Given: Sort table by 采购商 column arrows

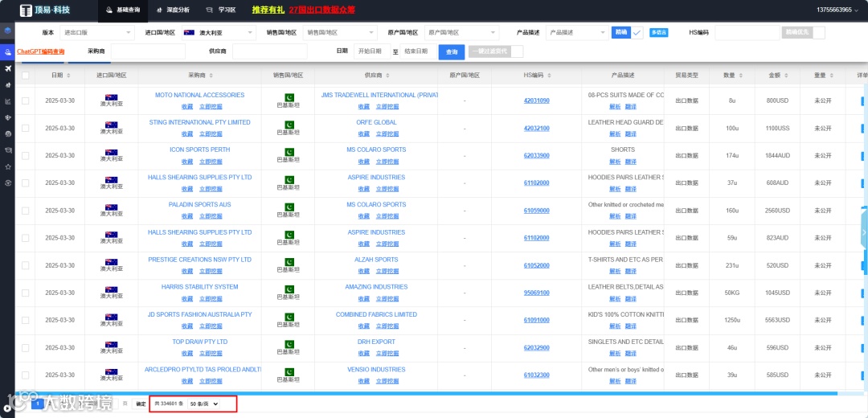Looking at the screenshot, I should (x=211, y=76).
